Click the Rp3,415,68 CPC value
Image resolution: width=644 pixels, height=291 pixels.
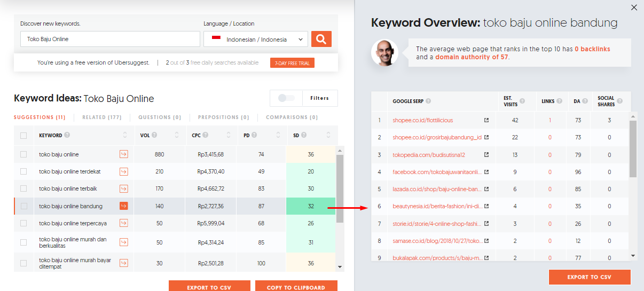pyautogui.click(x=210, y=154)
